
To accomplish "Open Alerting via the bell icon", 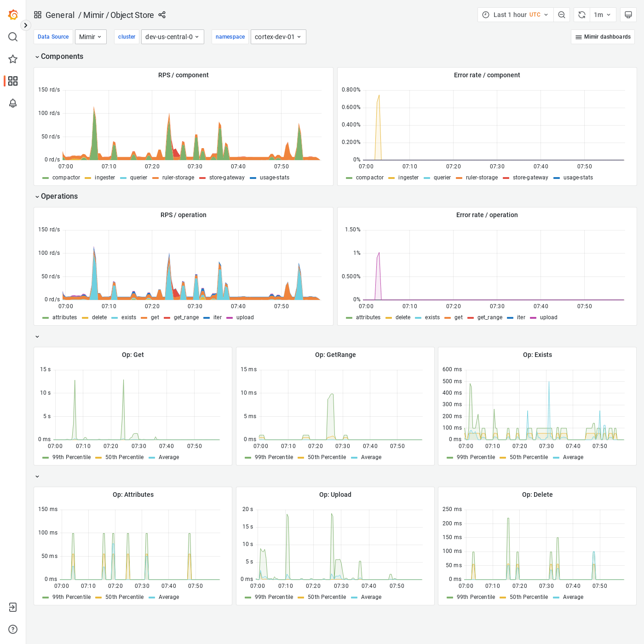I will (12, 103).
